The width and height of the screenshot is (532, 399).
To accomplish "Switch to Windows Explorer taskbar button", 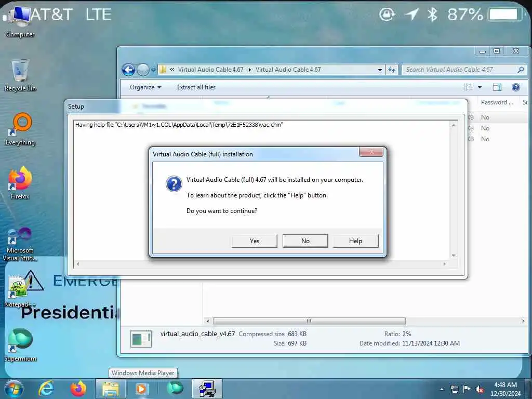I will tap(111, 389).
